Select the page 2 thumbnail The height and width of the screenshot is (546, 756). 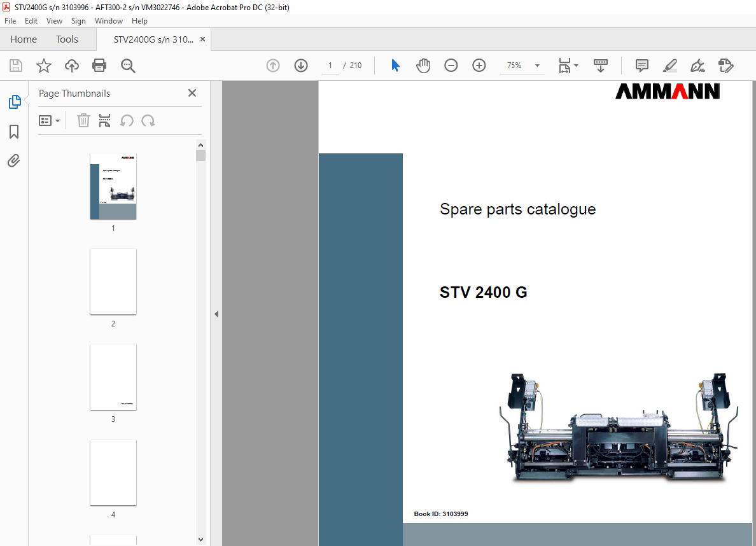click(x=113, y=282)
